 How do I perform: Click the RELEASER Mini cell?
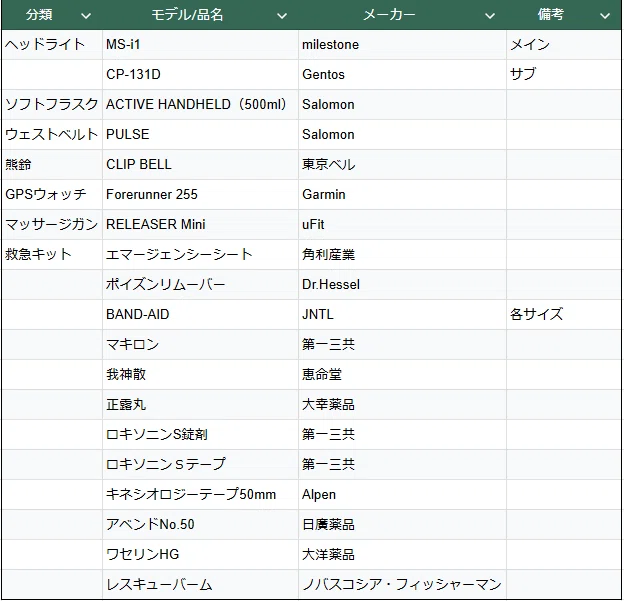tap(200, 224)
